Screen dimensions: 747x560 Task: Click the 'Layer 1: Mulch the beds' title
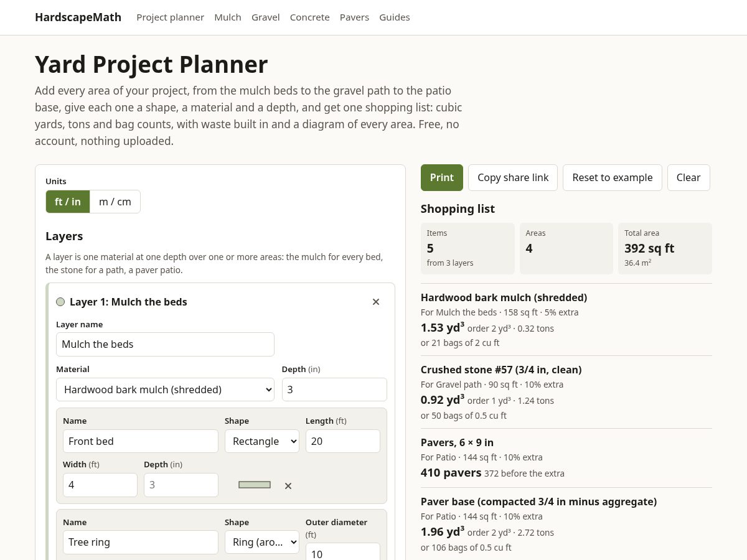pos(128,302)
